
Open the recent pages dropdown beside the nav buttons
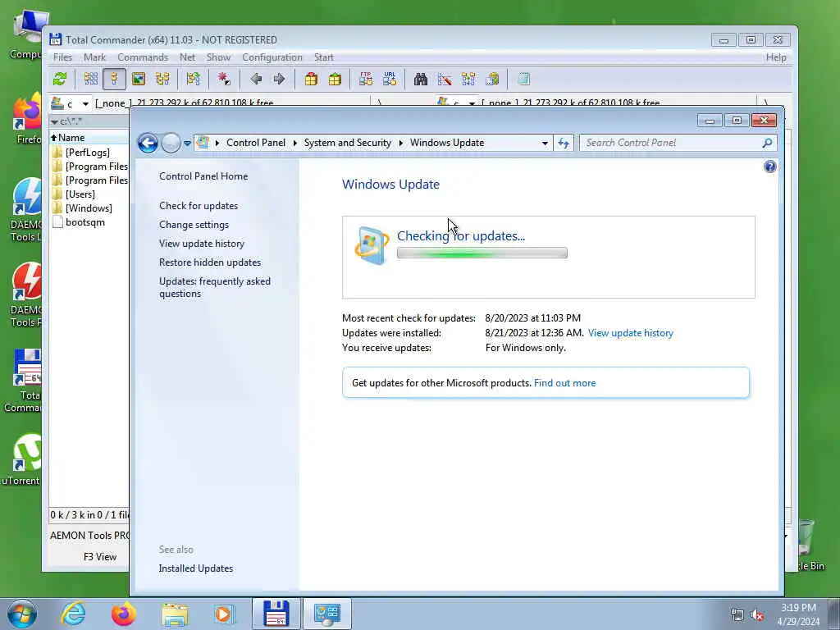pyautogui.click(x=187, y=144)
